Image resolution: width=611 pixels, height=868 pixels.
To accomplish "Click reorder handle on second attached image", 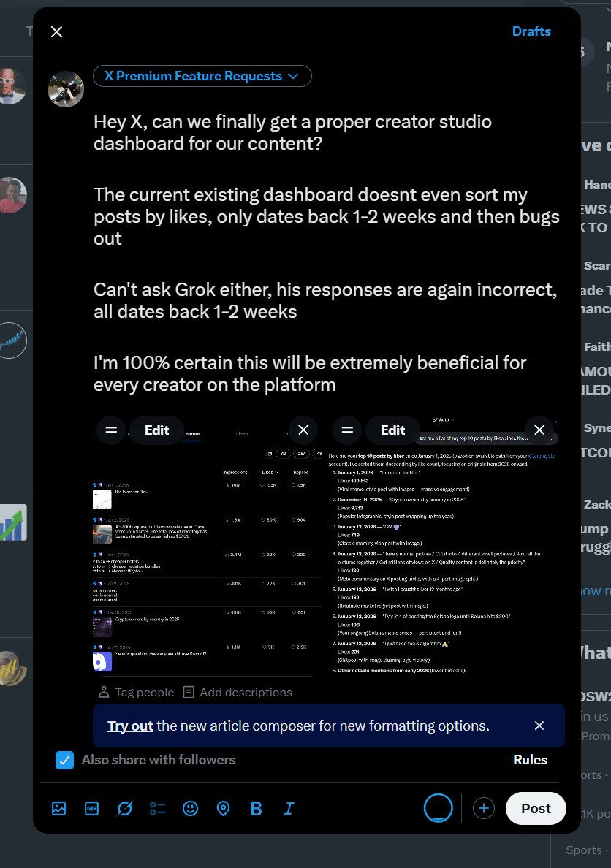I will 347,430.
